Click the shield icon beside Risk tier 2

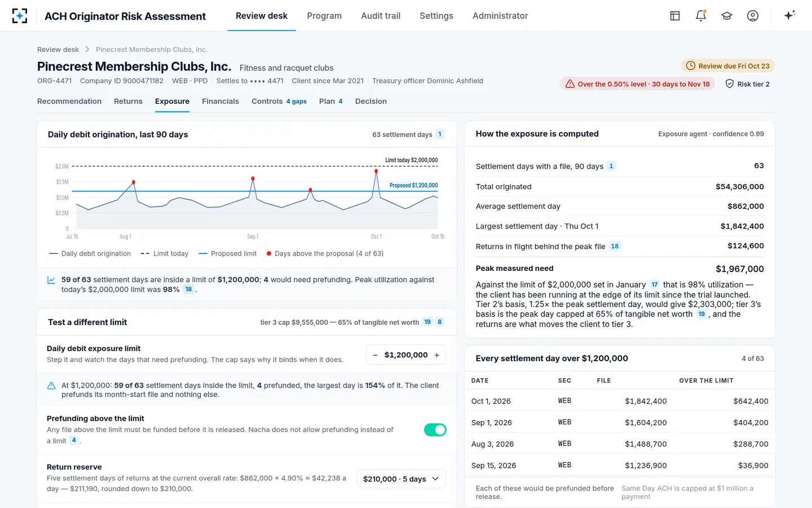click(x=730, y=84)
